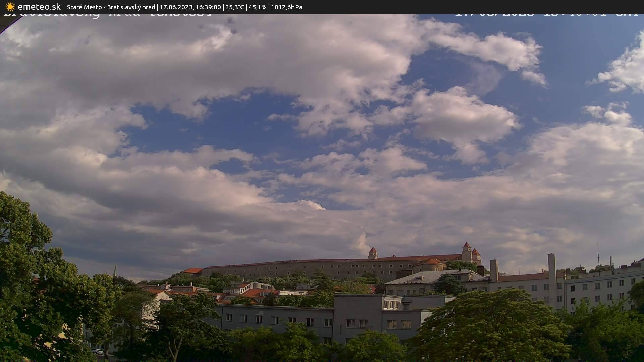Click the humidity value 45,1%

coord(257,7)
